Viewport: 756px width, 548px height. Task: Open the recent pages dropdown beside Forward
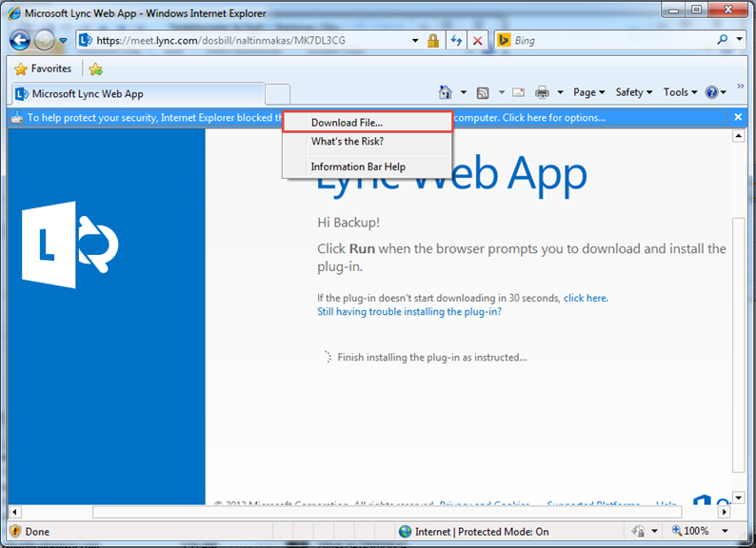63,41
